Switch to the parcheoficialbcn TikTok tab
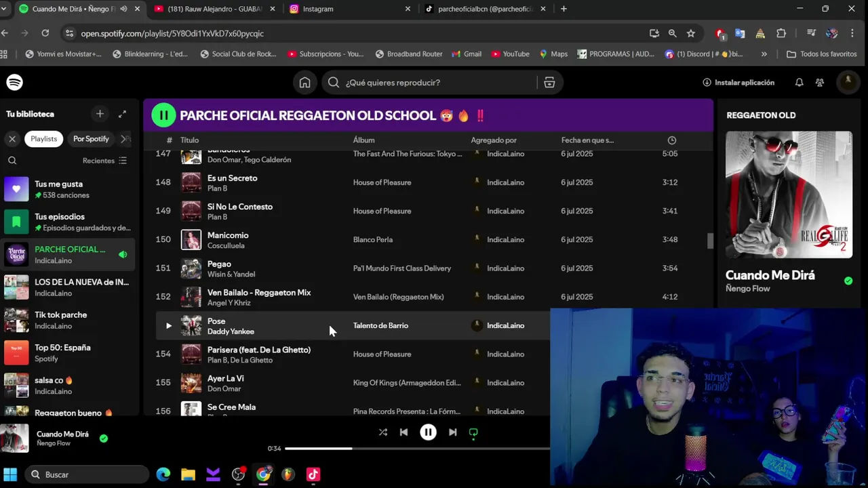This screenshot has width=868, height=488. point(486,9)
